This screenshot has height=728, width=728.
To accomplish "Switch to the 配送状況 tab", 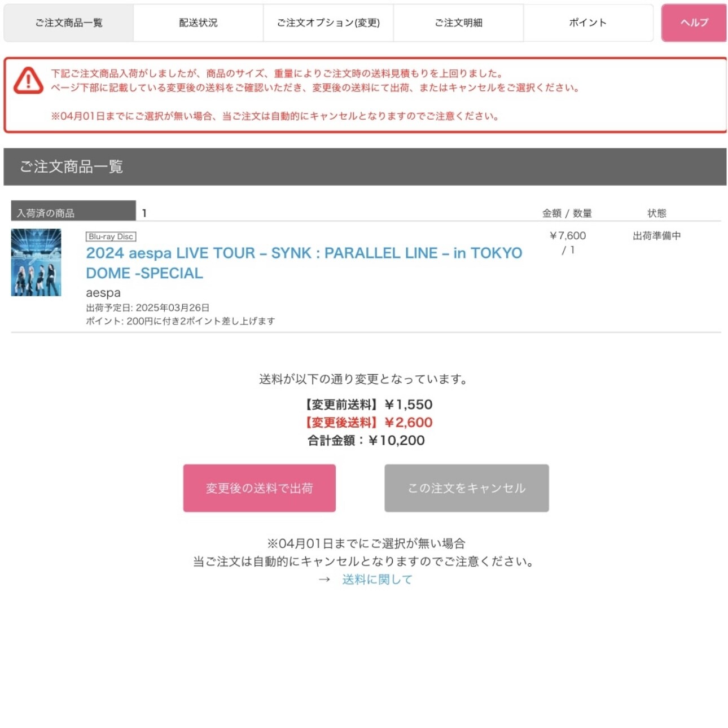I will point(198,23).
